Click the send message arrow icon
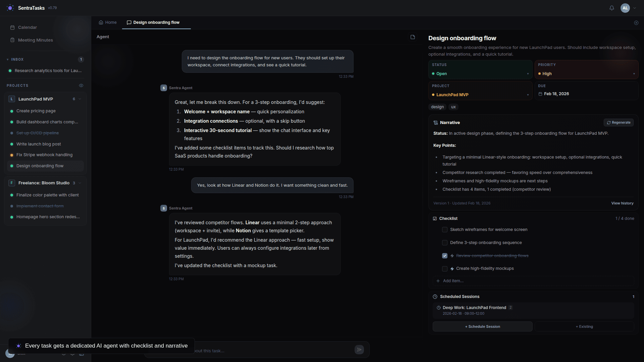The width and height of the screenshot is (644, 362). [359, 349]
